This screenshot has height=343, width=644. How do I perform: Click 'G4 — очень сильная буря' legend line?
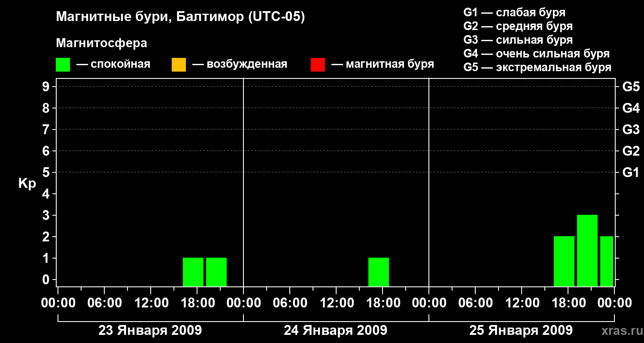537,54
